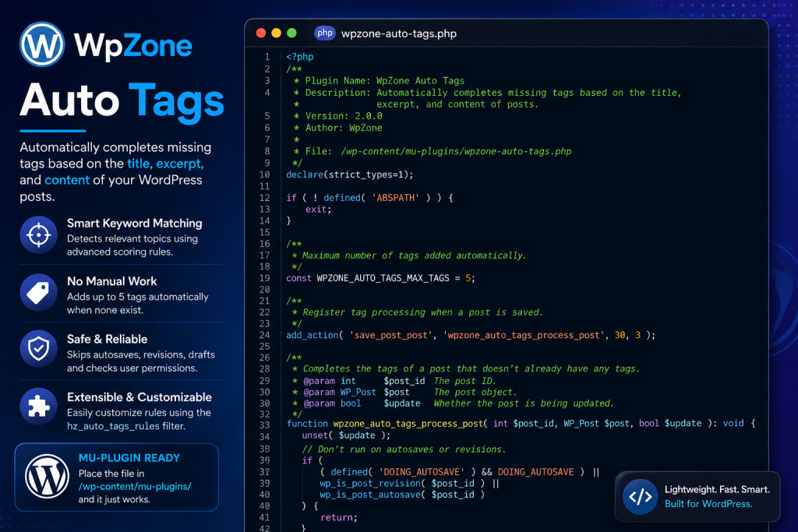798x532 pixels.
Task: Click the 'ABSPATH' string in code
Action: 395,197
